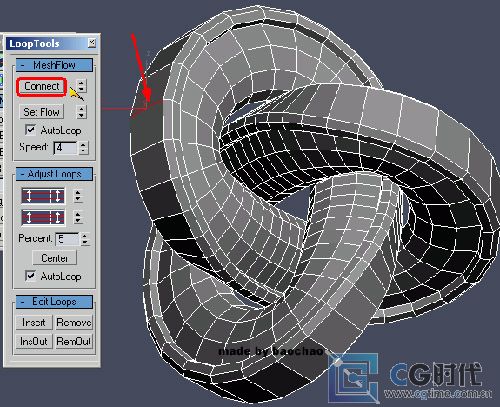Increase the Connect spinner with up arrow
Screen dimensions: 500x407
point(81,82)
